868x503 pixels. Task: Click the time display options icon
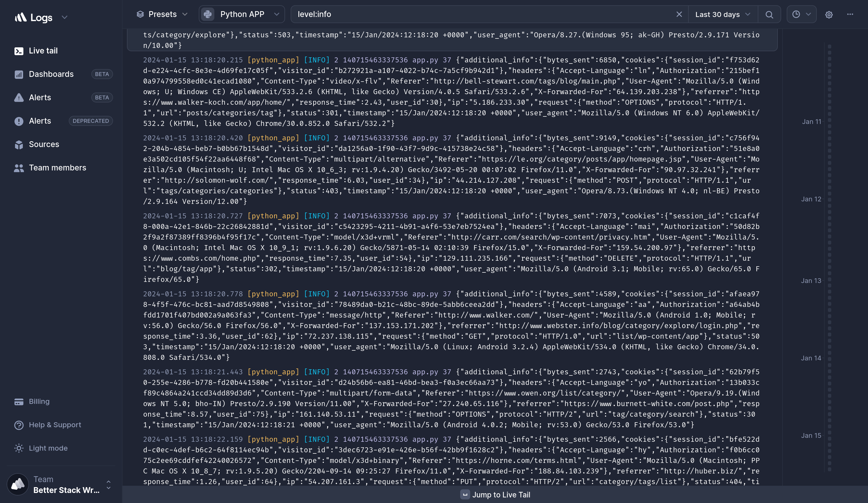801,14
